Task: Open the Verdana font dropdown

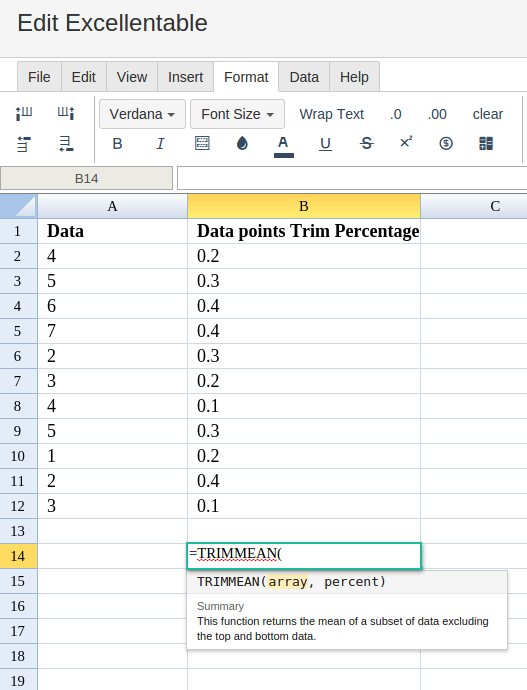Action: (x=143, y=114)
